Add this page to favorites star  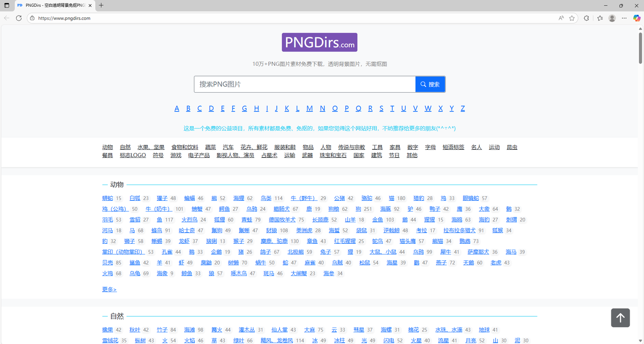pyautogui.click(x=572, y=18)
